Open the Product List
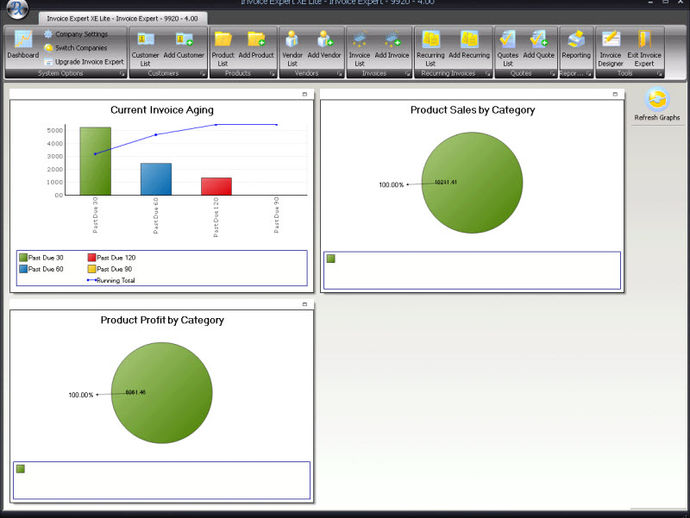 click(x=223, y=48)
